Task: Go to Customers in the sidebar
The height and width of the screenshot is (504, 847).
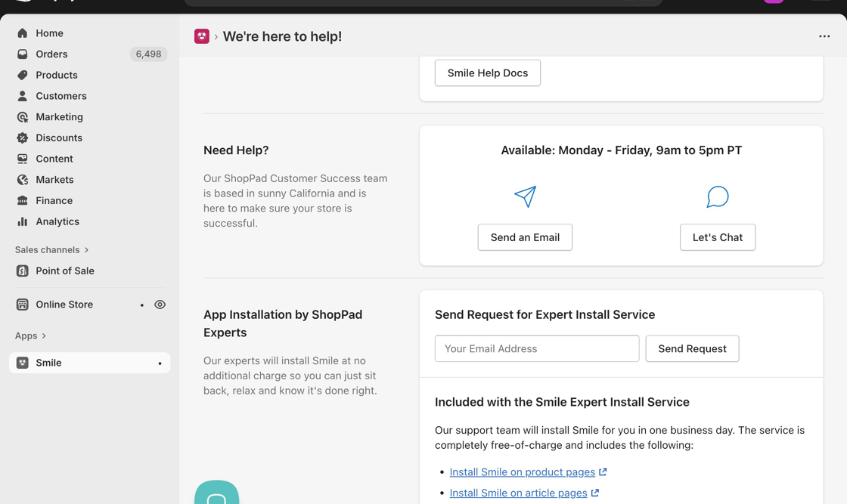Action: 60,96
